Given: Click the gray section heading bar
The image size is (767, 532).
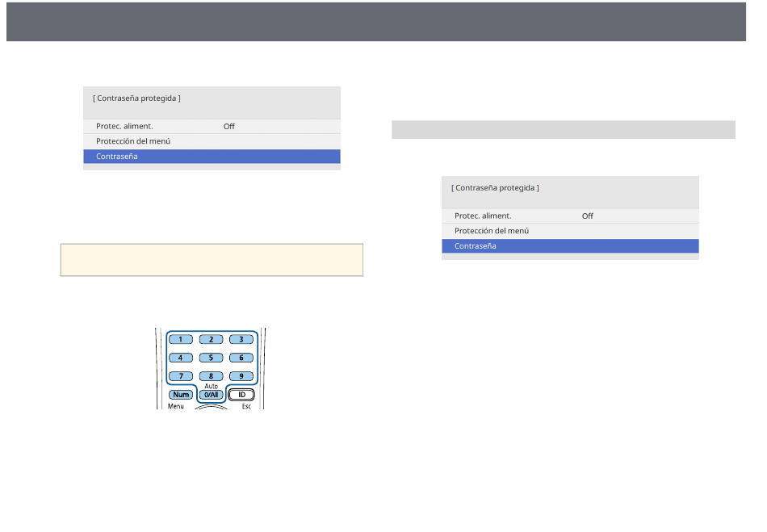Looking at the screenshot, I should click(x=564, y=130).
